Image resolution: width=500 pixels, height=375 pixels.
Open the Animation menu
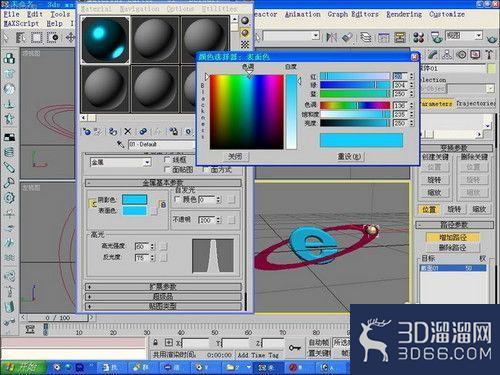click(303, 14)
